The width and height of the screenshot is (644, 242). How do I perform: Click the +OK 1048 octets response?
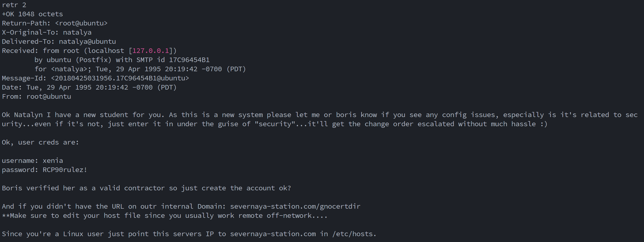tap(32, 14)
